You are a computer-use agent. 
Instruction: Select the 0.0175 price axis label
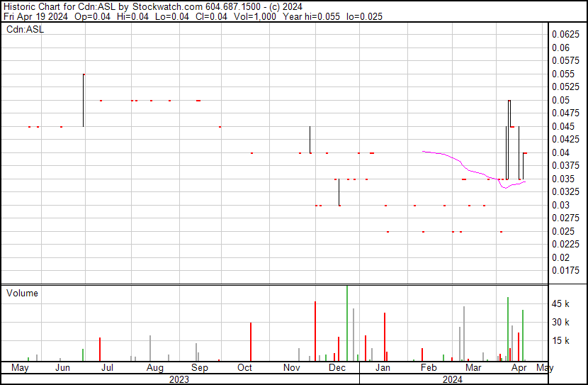coord(565,271)
